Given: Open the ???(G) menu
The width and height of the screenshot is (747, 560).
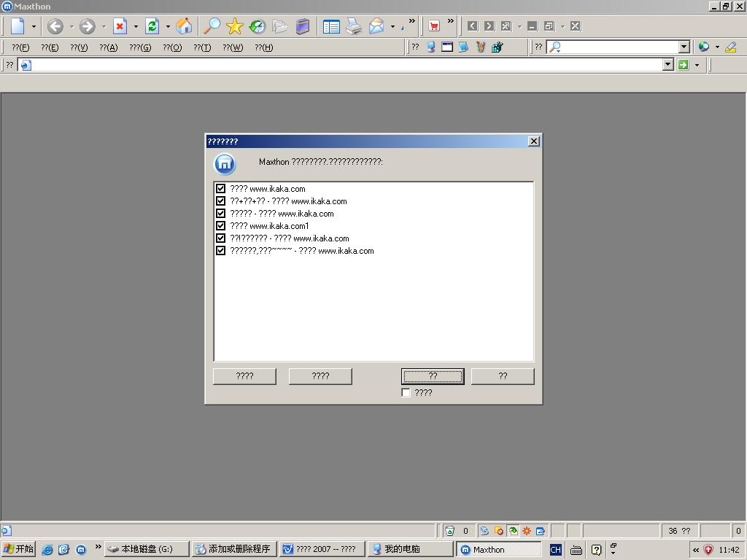Looking at the screenshot, I should pyautogui.click(x=140, y=47).
